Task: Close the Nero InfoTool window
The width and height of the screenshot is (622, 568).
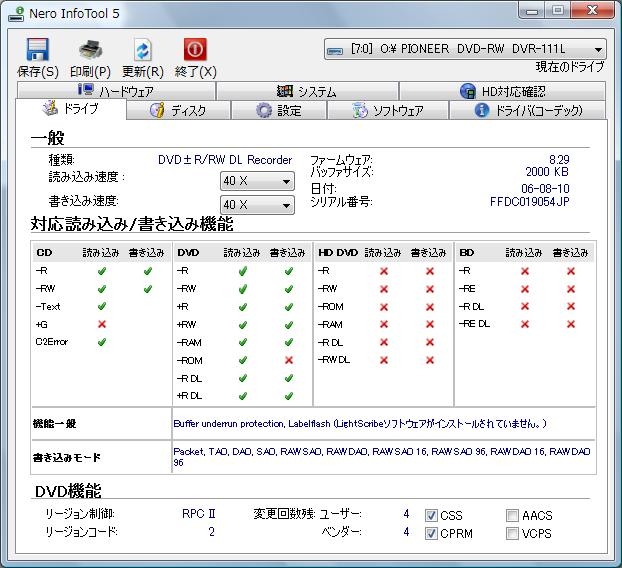Action: tap(592, 10)
